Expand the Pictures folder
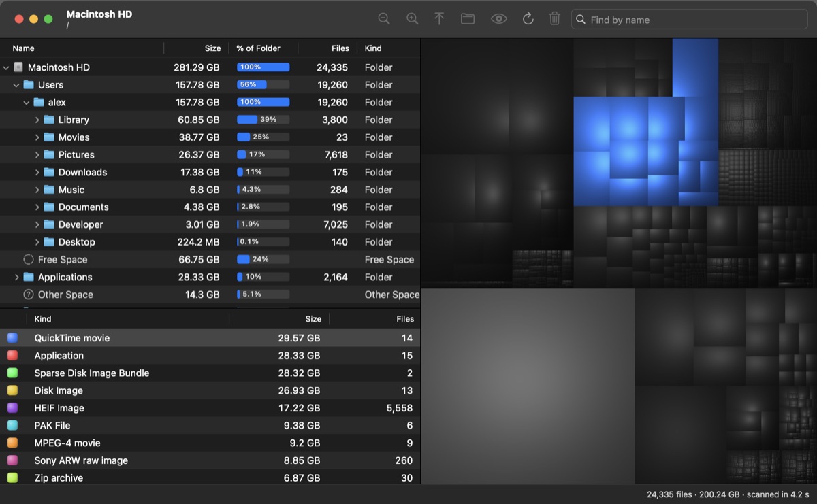 pyautogui.click(x=37, y=155)
